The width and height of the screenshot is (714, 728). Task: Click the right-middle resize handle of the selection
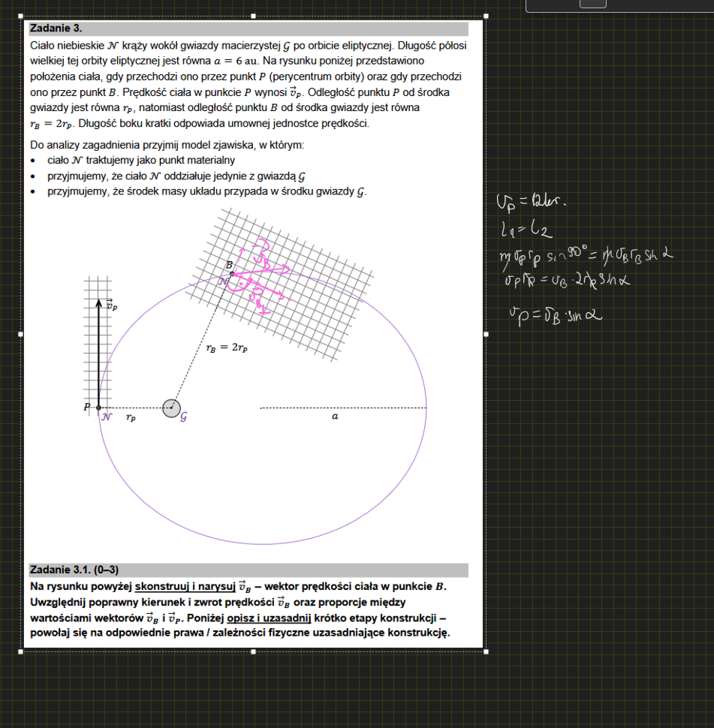[x=486, y=333]
